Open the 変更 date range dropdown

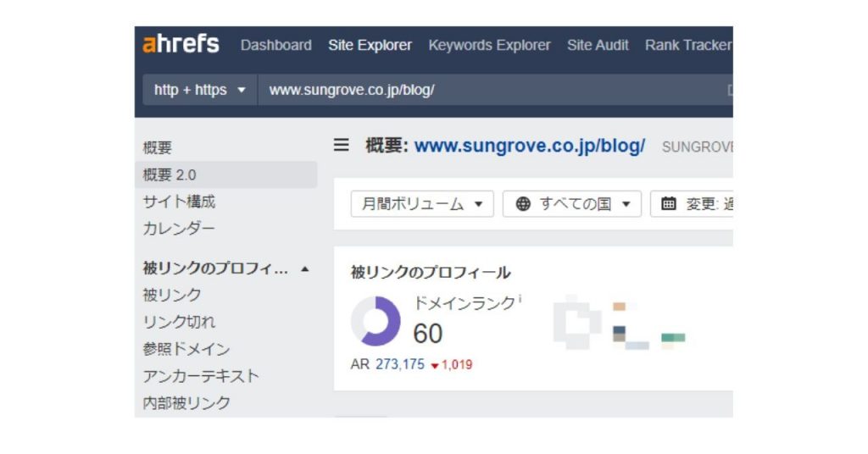[x=692, y=204]
